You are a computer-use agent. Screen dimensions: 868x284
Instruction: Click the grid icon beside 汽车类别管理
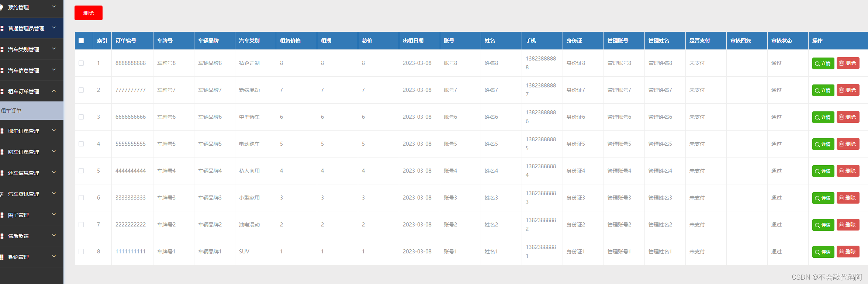(x=2, y=49)
